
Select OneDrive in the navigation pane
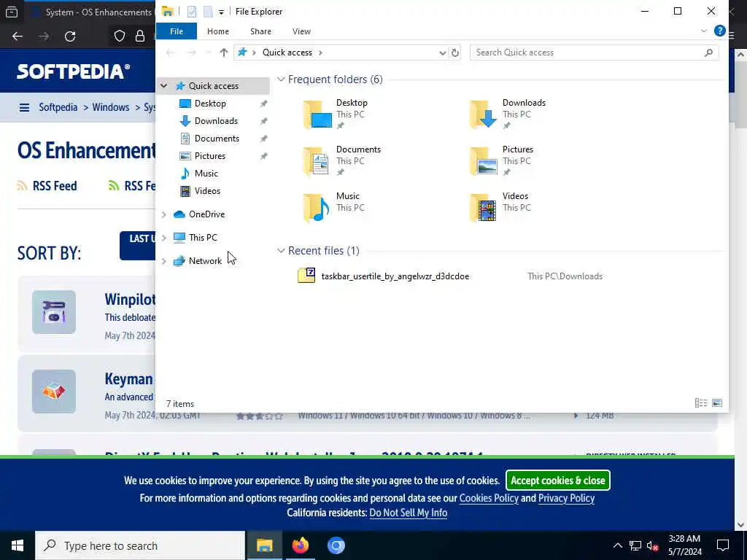click(206, 214)
